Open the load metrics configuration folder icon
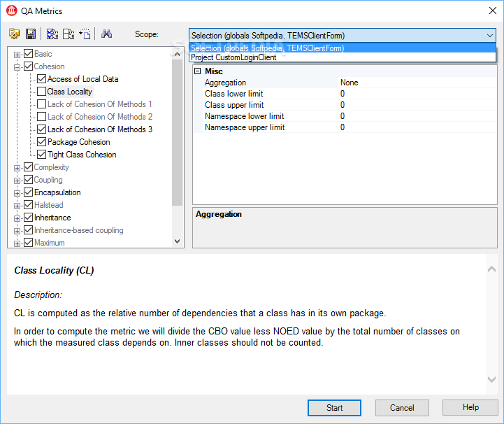504x424 pixels. 14,34
